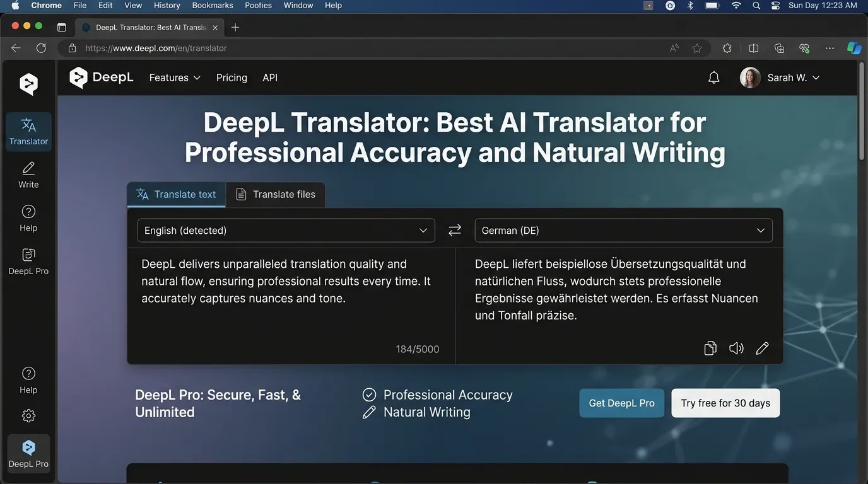This screenshot has height=484, width=868.
Task: Click the Natural Writing text
Action: [427, 412]
